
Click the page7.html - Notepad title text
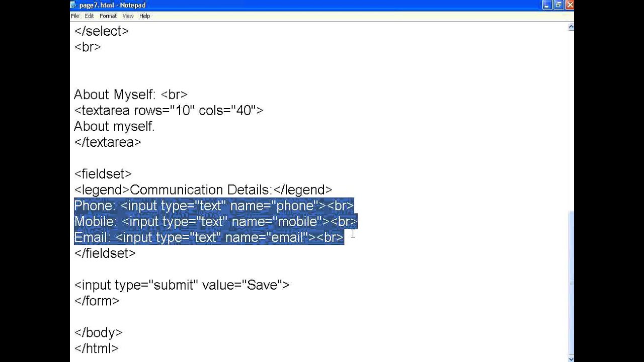(x=112, y=5)
